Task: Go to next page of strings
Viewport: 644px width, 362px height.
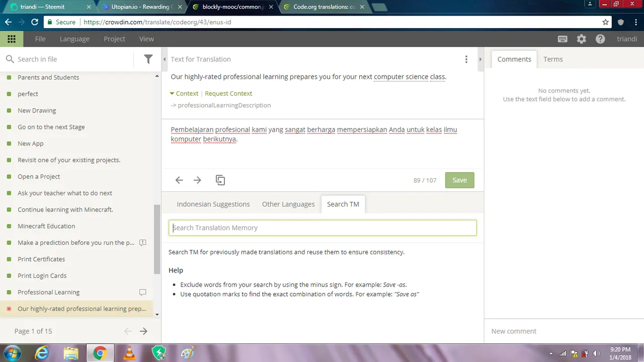Action: click(143, 331)
